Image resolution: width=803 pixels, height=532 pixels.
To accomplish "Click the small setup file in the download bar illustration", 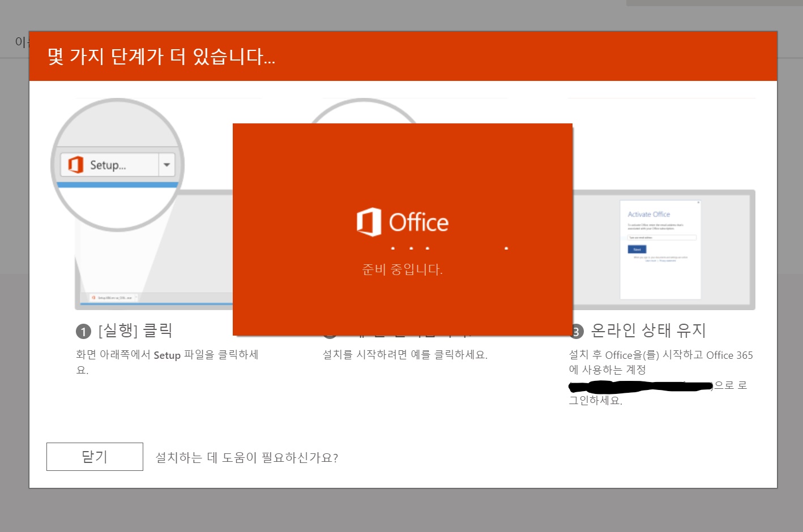I will [114, 297].
